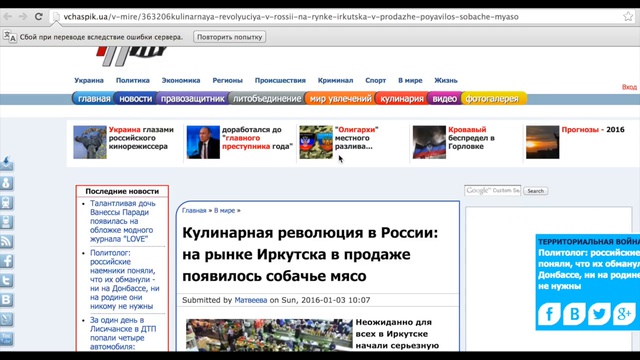Click the sunset thumbnail for Прогнозы
The height and width of the screenshot is (360, 640).
(542, 142)
